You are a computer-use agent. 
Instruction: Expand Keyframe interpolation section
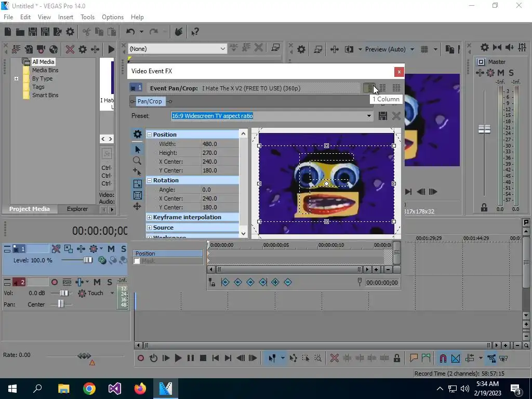(149, 218)
